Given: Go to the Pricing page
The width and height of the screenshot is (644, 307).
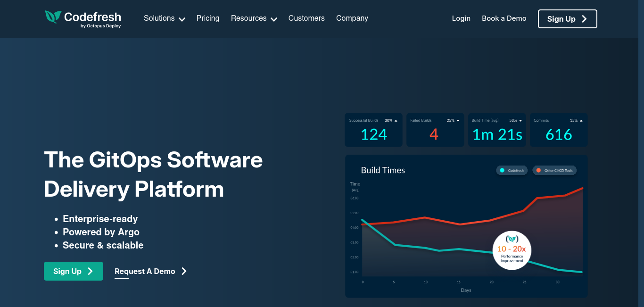Looking at the screenshot, I should pyautogui.click(x=208, y=18).
